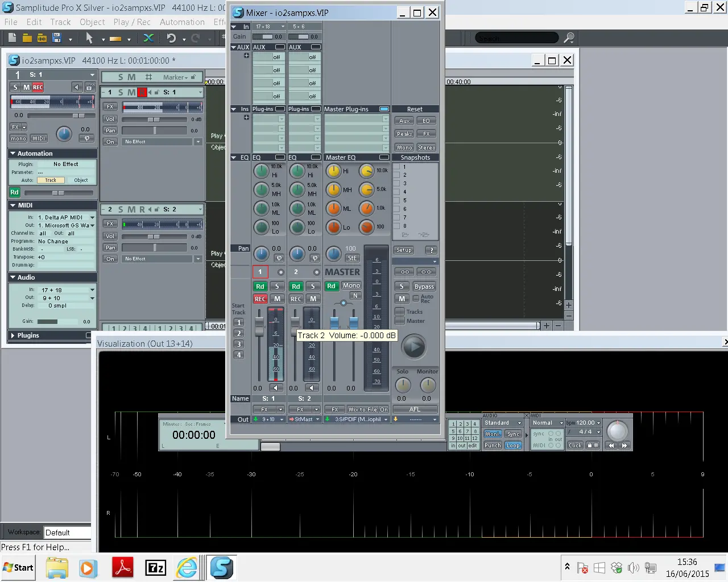This screenshot has width=728, height=582.
Task: Open the Track menu
Action: [60, 22]
